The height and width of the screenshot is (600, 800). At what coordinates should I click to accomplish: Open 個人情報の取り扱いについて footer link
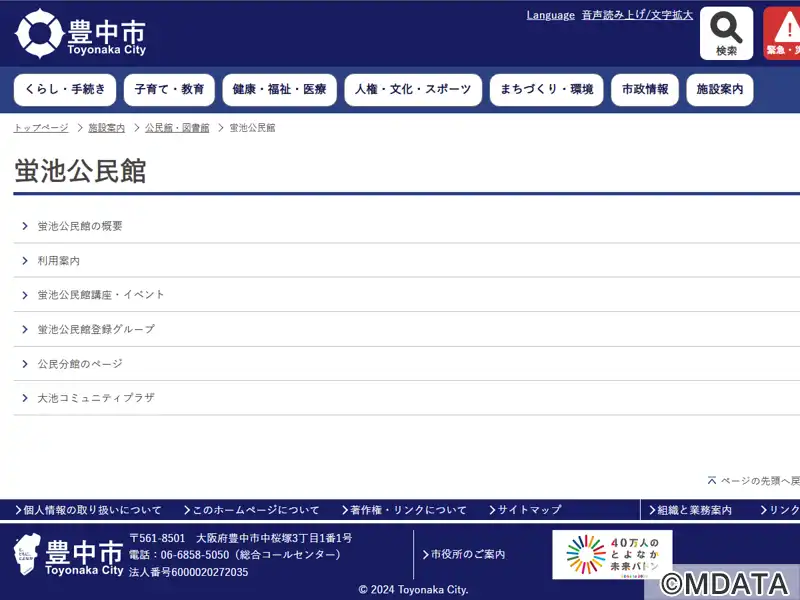(91, 510)
